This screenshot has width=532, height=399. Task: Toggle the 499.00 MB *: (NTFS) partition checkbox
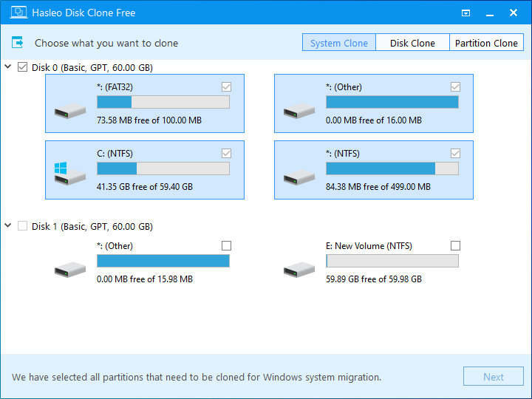click(x=455, y=154)
